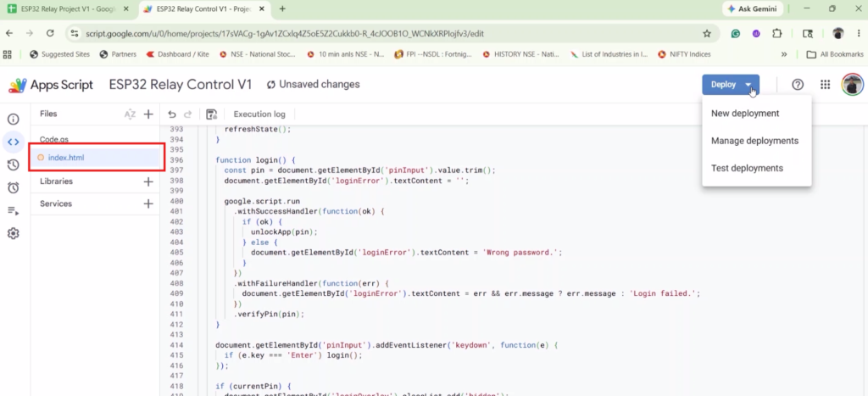This screenshot has height=396, width=868.
Task: Save project with the disk icon
Action: click(x=211, y=114)
